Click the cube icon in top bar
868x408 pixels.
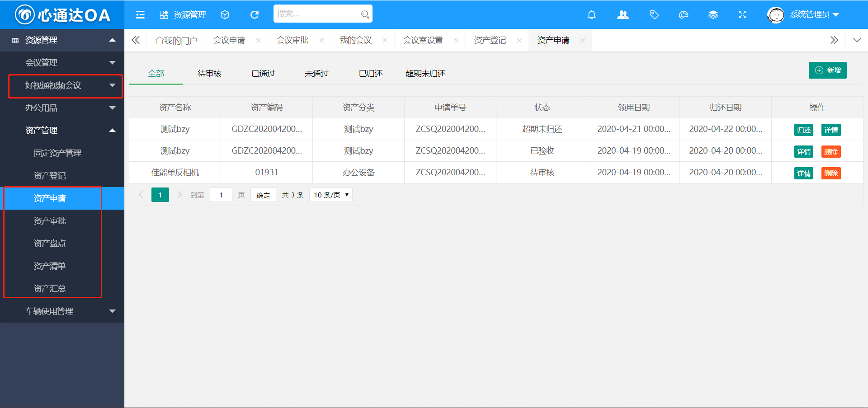pos(225,15)
